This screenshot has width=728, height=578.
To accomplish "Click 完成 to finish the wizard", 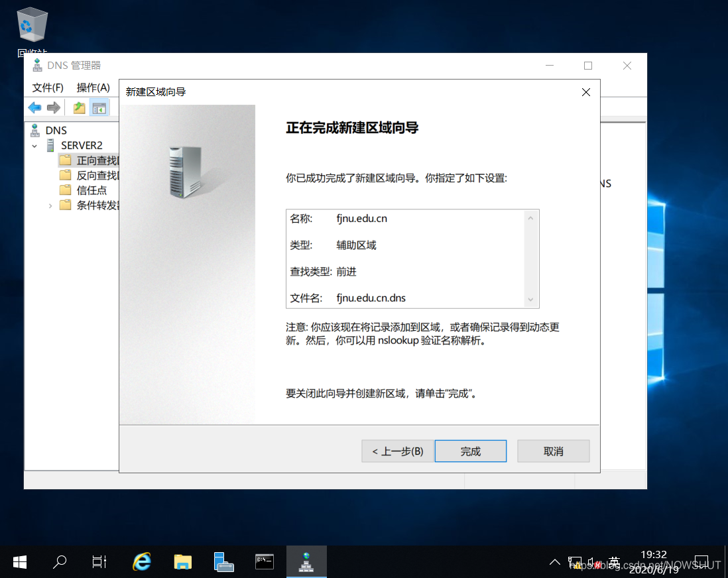I will click(470, 451).
